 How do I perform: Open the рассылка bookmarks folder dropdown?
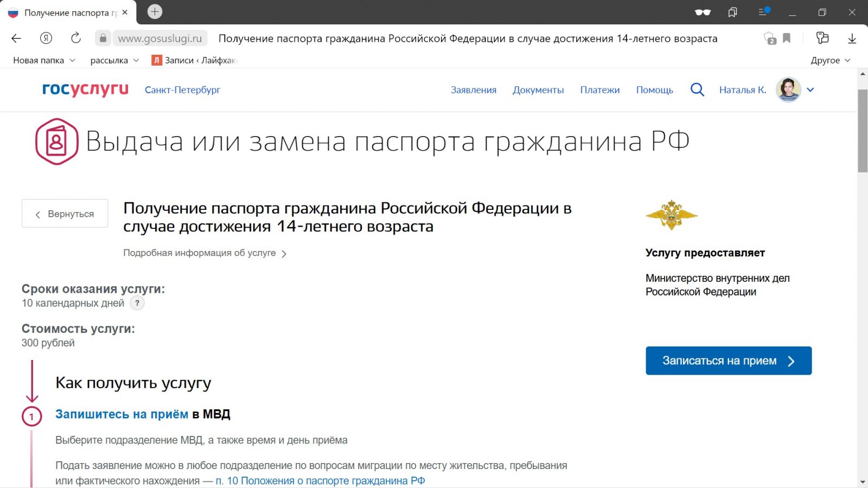click(114, 60)
